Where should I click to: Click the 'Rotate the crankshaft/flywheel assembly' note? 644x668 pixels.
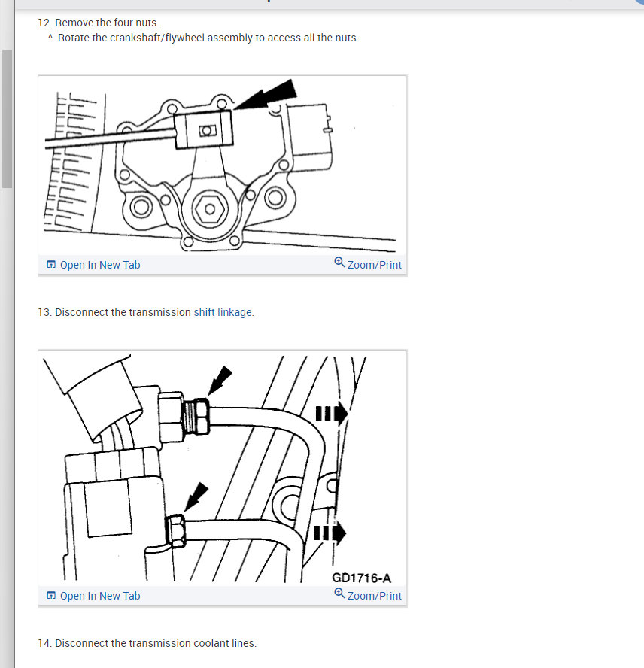(208, 38)
